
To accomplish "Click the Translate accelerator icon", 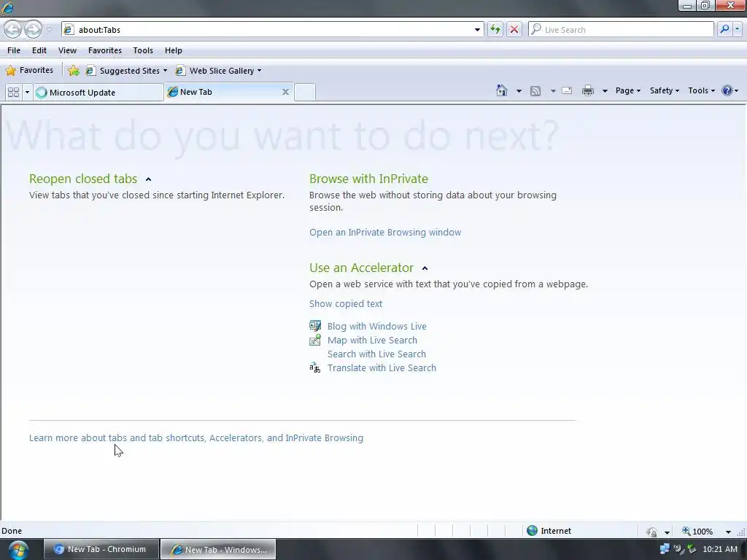I will [x=315, y=367].
